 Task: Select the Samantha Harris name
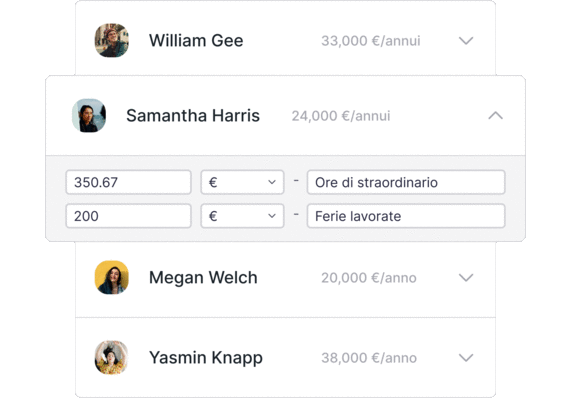193,116
